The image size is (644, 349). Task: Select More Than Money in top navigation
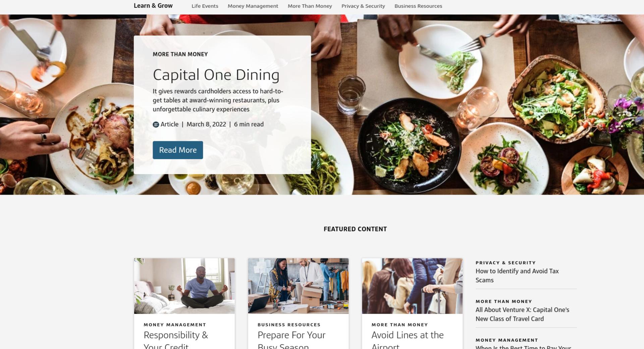[310, 6]
